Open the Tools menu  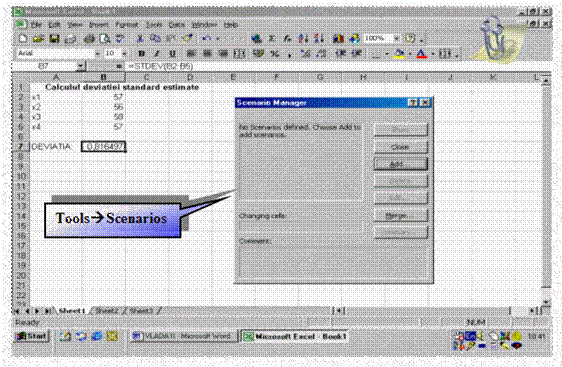coord(153,25)
